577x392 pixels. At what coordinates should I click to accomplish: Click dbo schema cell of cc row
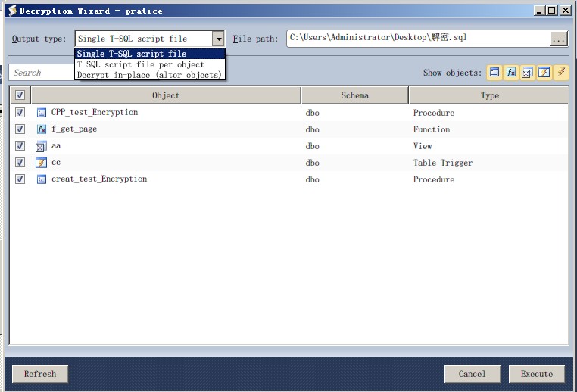[312, 163]
